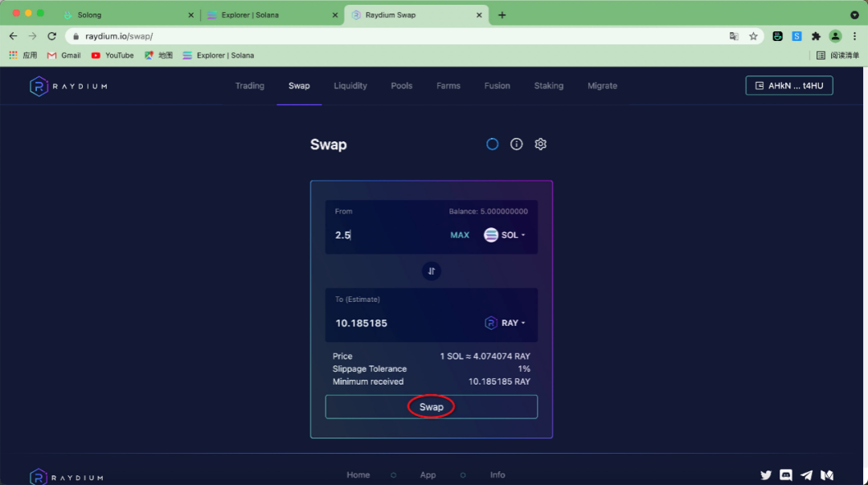The height and width of the screenshot is (485, 868).
Task: Open the Solong wallet extension icon
Action: [778, 36]
